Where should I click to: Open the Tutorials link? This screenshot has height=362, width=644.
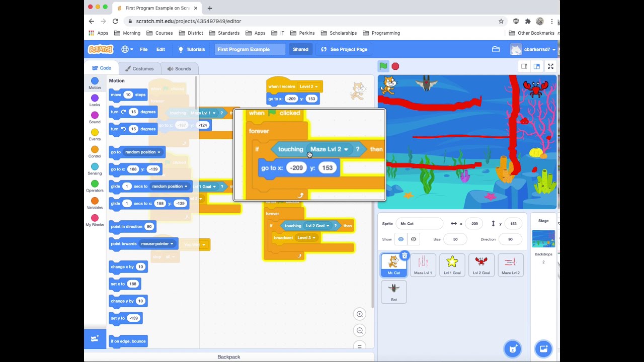[x=191, y=49]
